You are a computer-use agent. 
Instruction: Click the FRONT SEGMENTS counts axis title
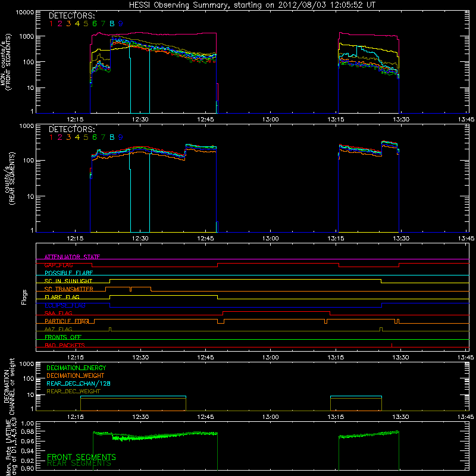tap(5, 62)
